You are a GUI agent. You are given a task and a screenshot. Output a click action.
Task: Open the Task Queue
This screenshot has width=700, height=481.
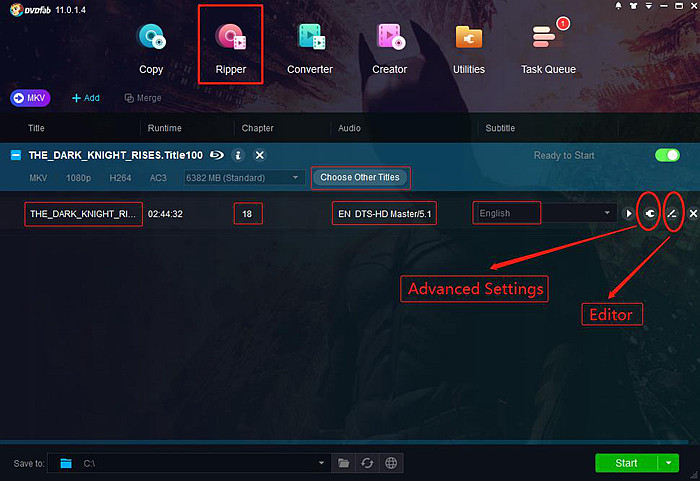coord(548,48)
